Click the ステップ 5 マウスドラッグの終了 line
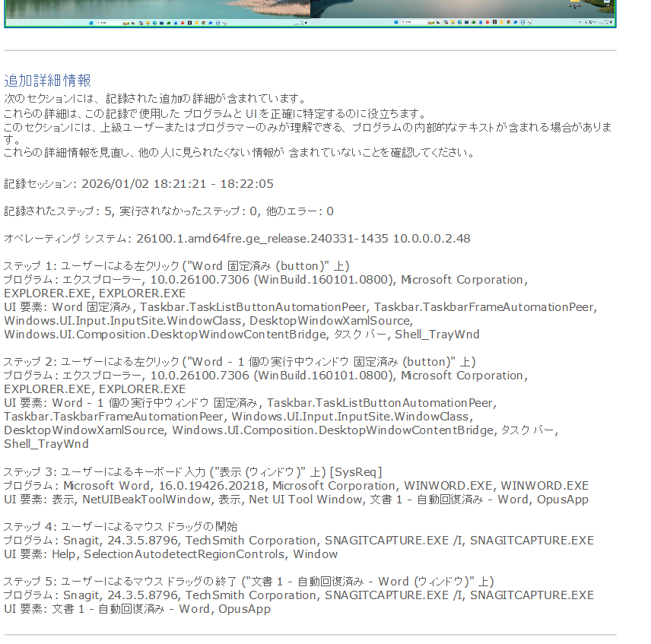Screen dimensions: 651x644 pos(248,582)
